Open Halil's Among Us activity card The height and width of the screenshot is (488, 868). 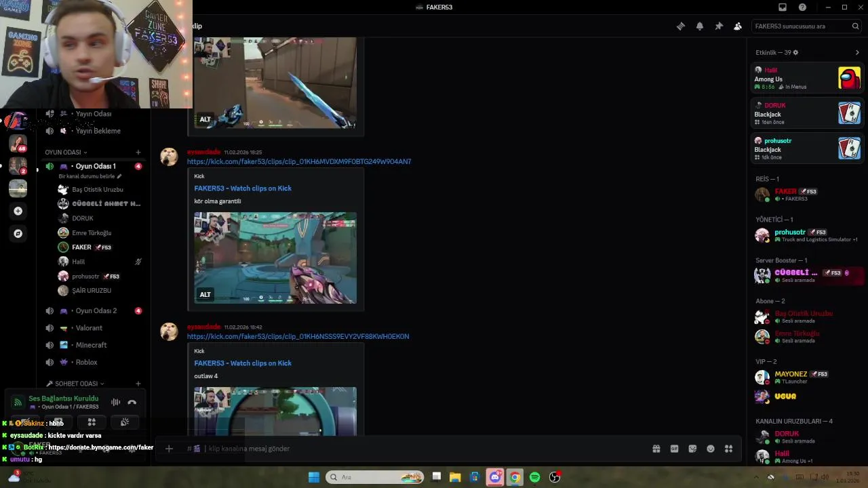pyautogui.click(x=807, y=78)
